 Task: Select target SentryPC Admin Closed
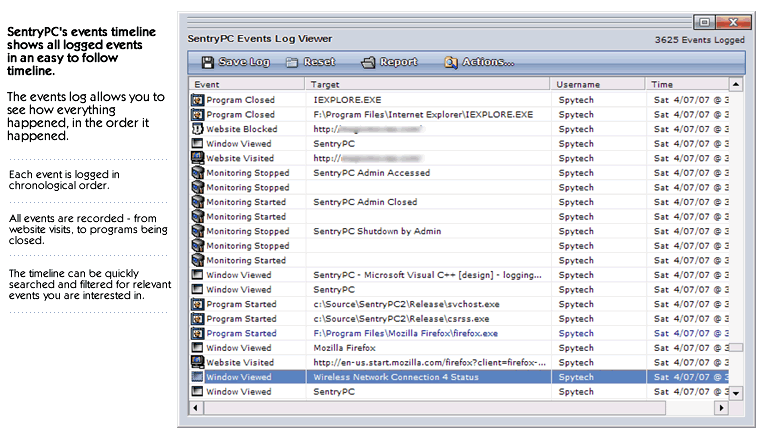click(365, 202)
